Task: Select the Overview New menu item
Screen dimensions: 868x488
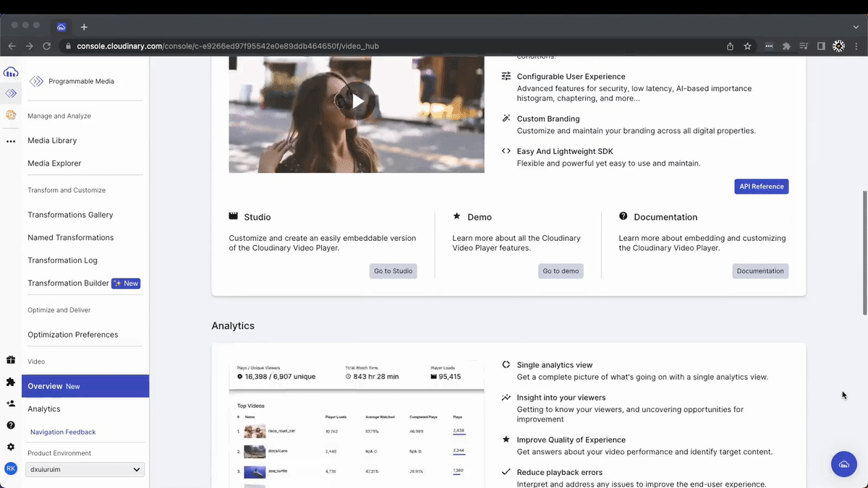Action: point(85,386)
